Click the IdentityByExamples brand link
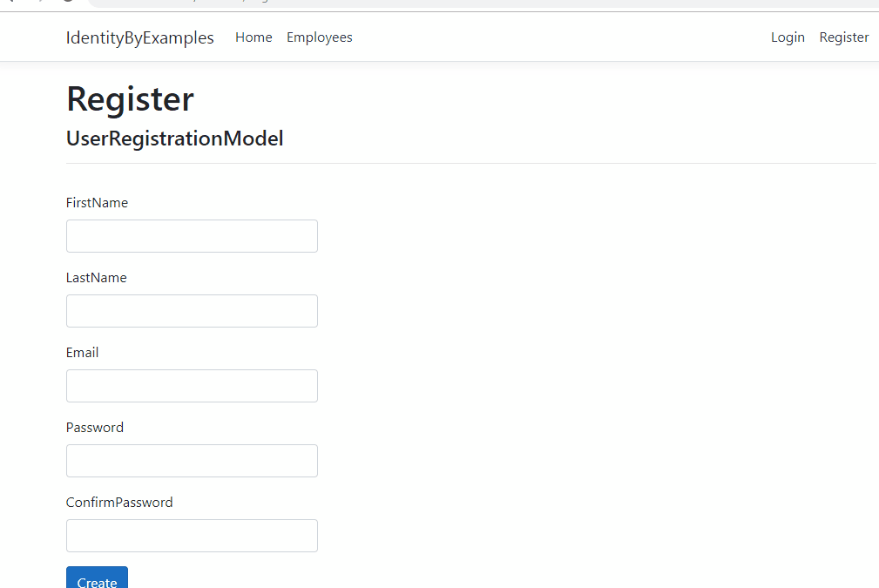Screen dimensions: 879x588 [139, 37]
